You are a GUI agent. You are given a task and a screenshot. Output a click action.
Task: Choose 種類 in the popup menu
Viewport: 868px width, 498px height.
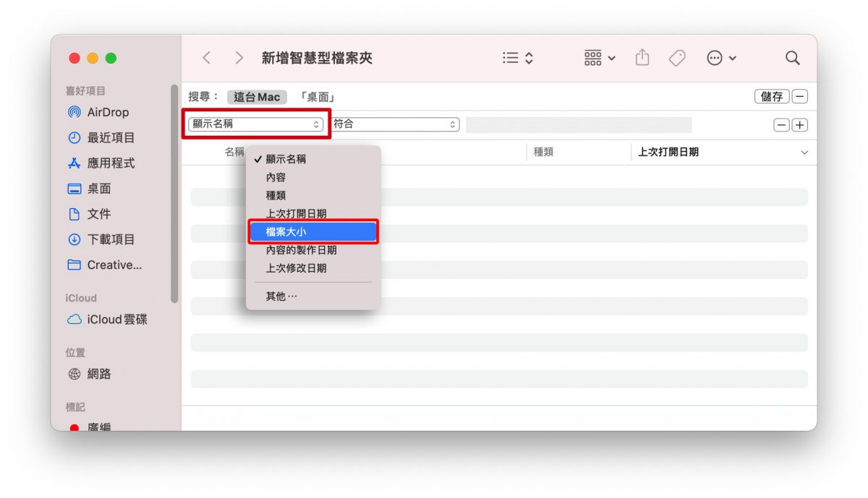click(x=312, y=195)
